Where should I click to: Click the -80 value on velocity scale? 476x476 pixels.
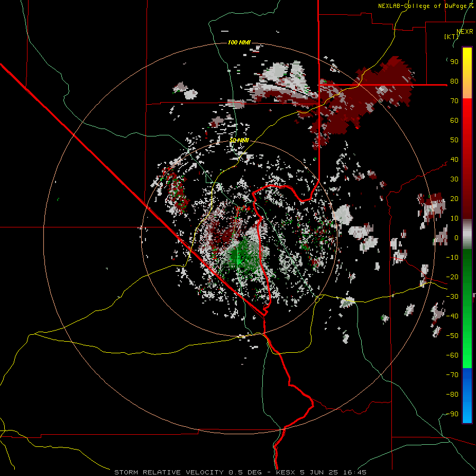coord(452,395)
